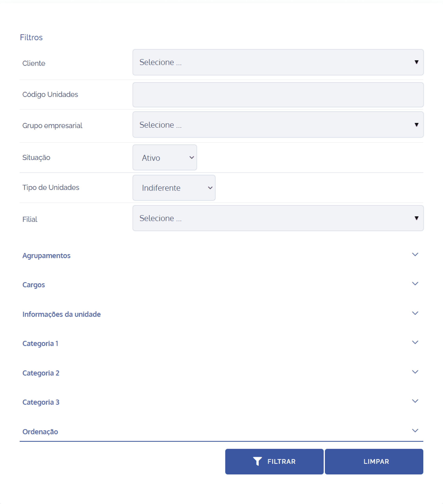Screen dimensions: 443x504
Task: Click the funnel icon on Filtrar button
Action: (257, 461)
